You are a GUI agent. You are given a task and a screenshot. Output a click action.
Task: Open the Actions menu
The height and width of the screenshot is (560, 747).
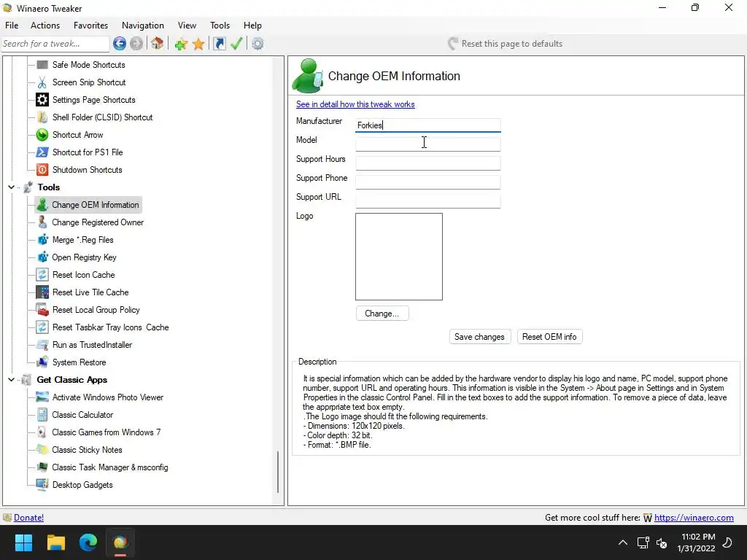pyautogui.click(x=45, y=26)
